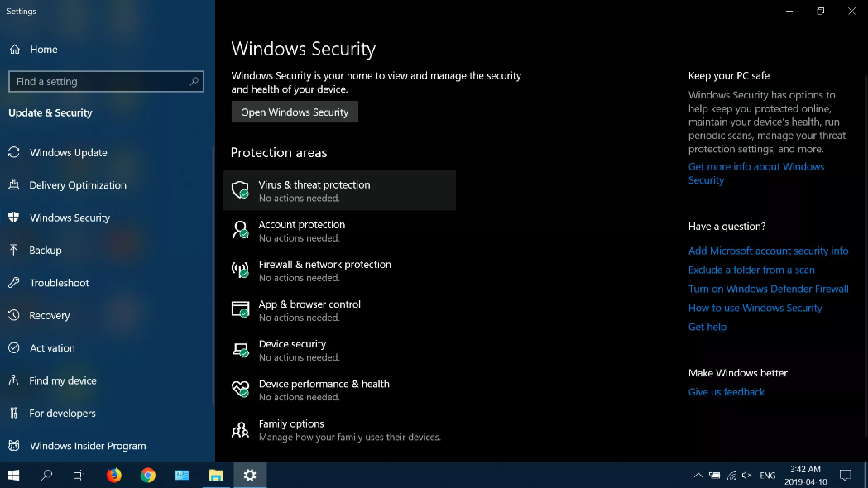Open the taskbar search magnifier
The image size is (868, 488).
click(x=46, y=476)
